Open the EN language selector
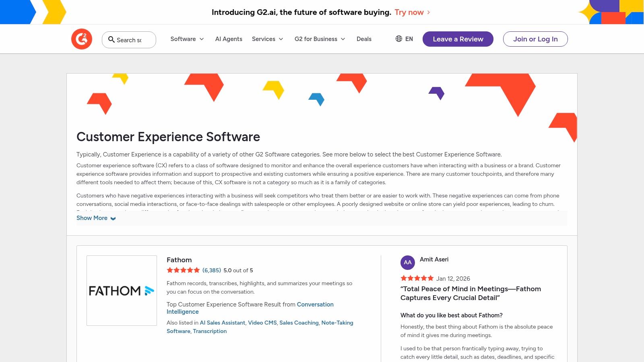The image size is (644, 362). coord(405,39)
